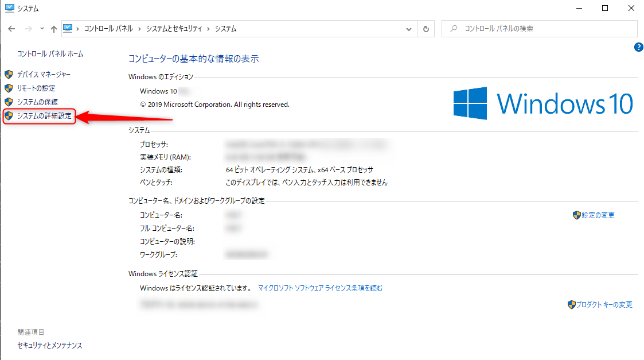Click shield icon beside リモートの設定
Image resolution: width=644 pixels, height=360 pixels.
(9, 88)
